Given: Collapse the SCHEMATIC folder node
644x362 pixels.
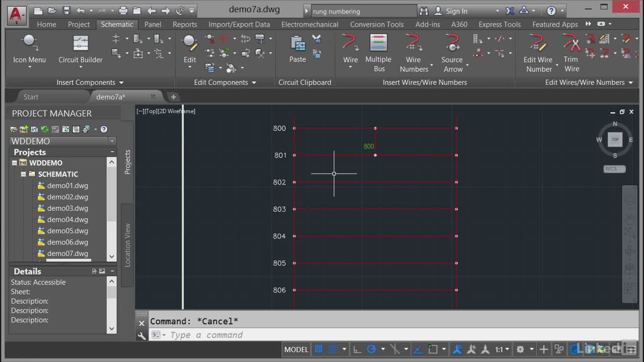Looking at the screenshot, I should (x=23, y=174).
